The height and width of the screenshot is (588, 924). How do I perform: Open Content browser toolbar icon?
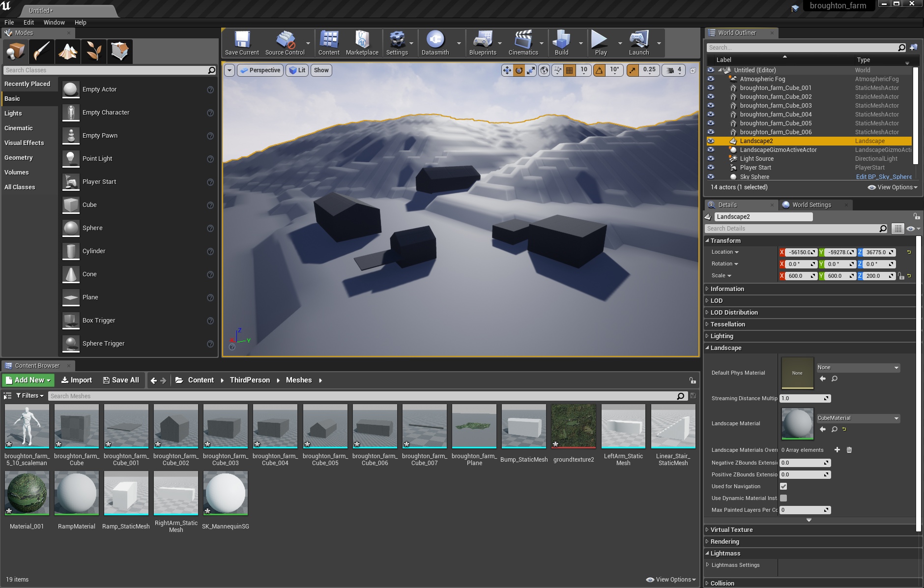tap(329, 43)
